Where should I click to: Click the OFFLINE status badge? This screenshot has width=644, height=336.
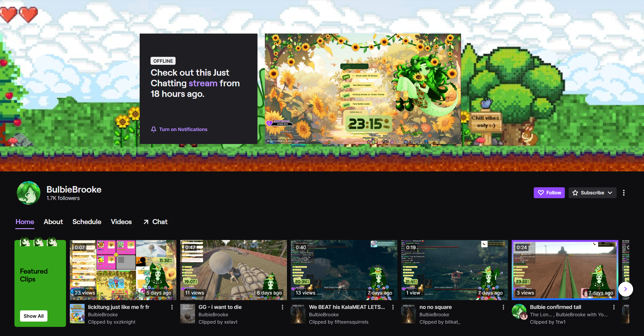click(163, 61)
